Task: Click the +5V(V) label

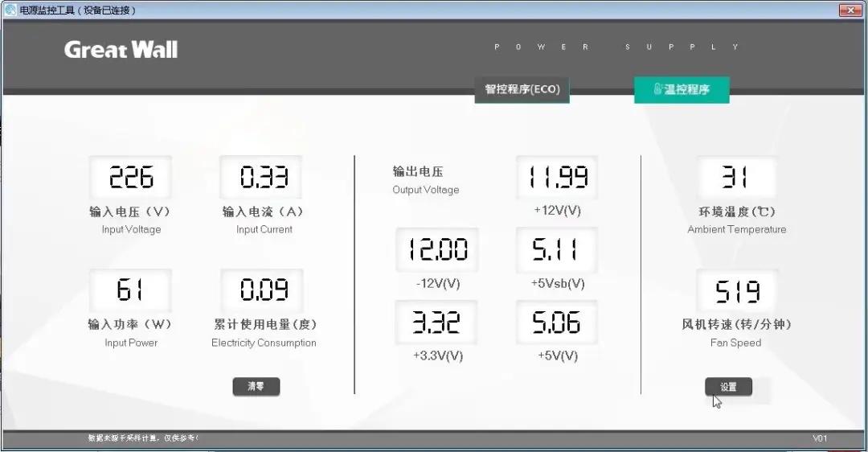Action: (558, 355)
